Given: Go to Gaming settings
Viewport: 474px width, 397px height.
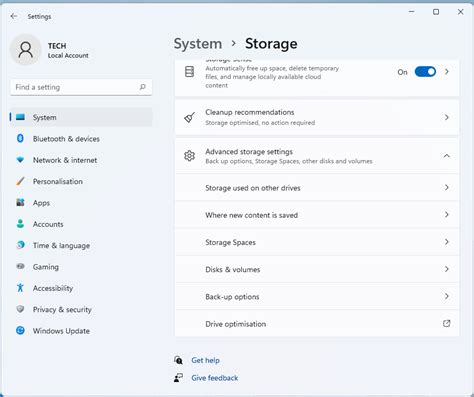Looking at the screenshot, I should [81, 267].
